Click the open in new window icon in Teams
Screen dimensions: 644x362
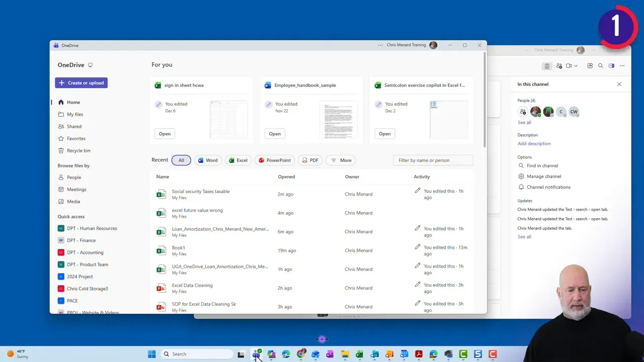point(611,66)
